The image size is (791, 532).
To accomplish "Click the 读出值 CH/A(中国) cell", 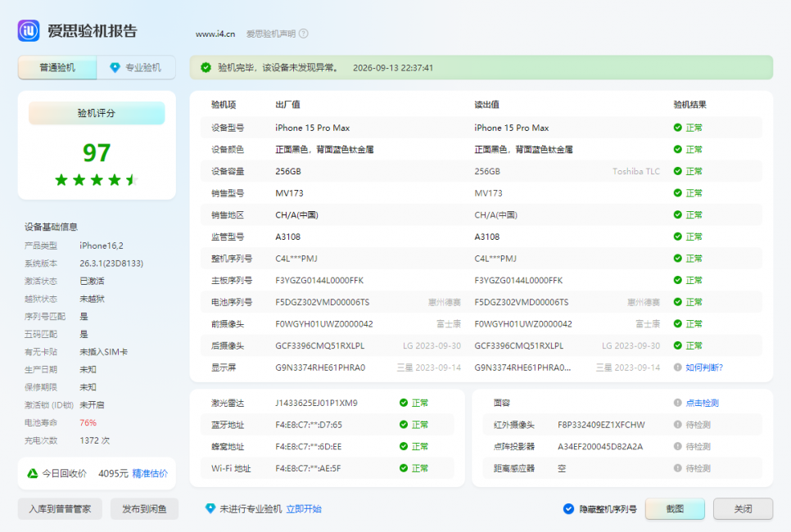I will (x=496, y=214).
